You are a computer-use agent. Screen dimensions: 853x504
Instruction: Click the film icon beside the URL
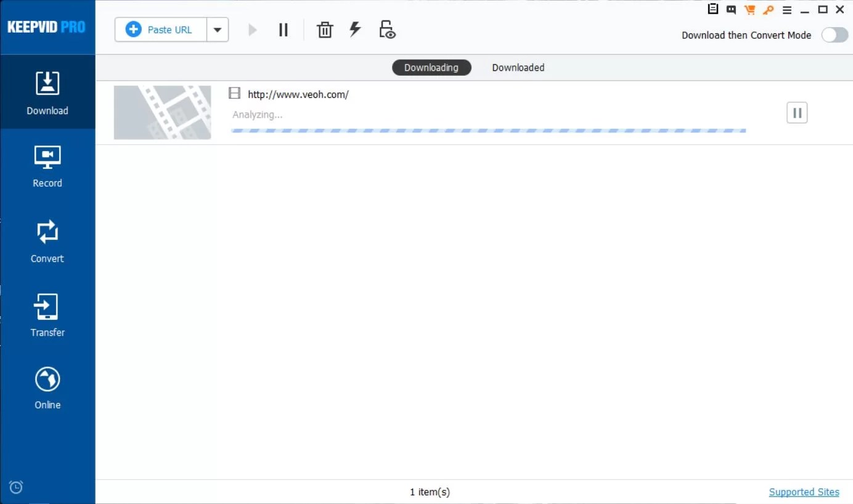tap(234, 94)
